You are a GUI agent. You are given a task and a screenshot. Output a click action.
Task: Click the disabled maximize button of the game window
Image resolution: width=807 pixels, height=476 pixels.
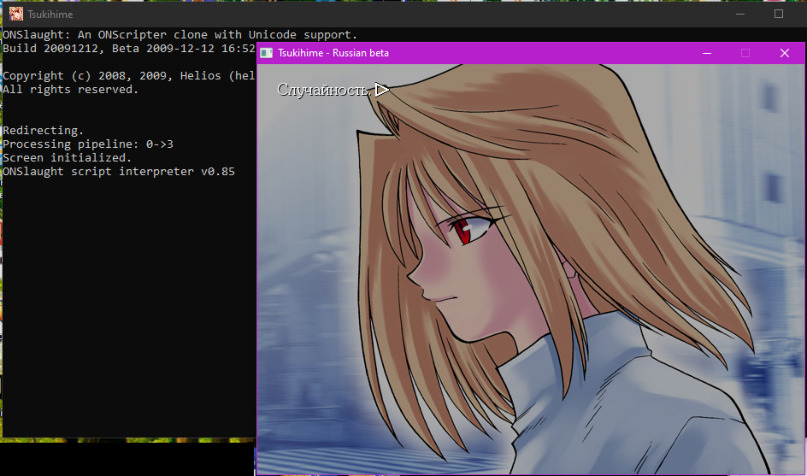click(x=745, y=53)
